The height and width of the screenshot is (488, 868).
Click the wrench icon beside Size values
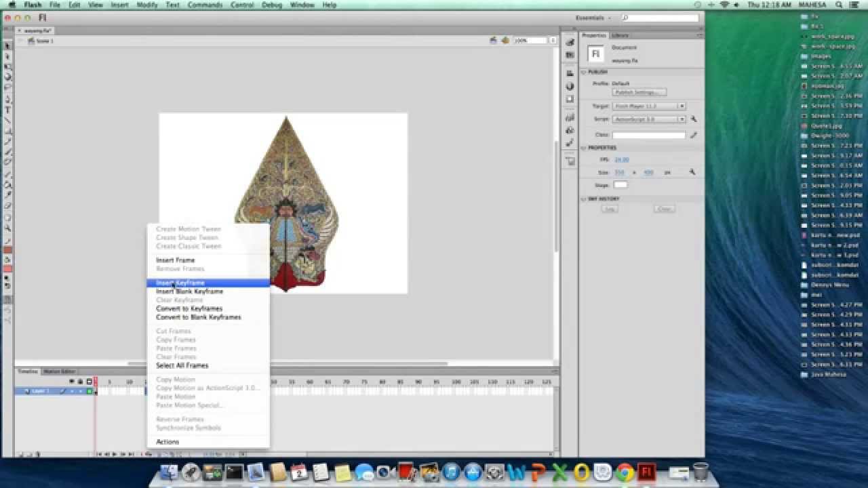coord(692,172)
